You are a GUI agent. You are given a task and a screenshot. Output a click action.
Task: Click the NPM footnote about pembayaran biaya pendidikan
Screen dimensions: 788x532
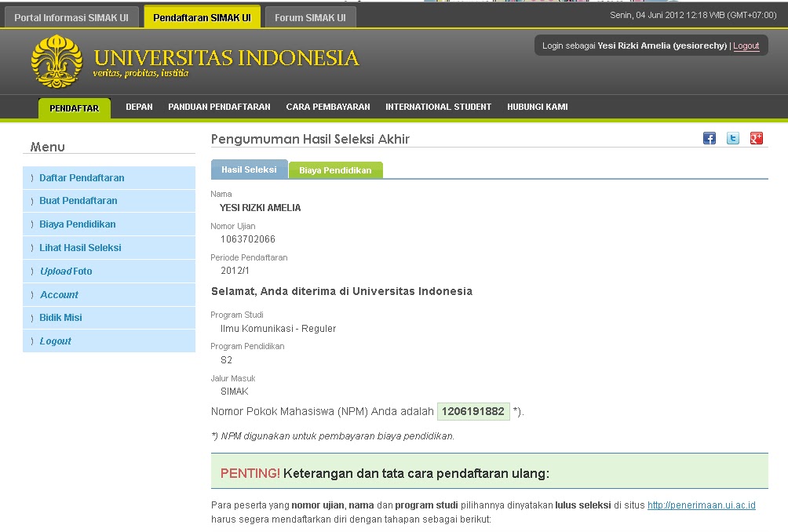click(x=333, y=436)
